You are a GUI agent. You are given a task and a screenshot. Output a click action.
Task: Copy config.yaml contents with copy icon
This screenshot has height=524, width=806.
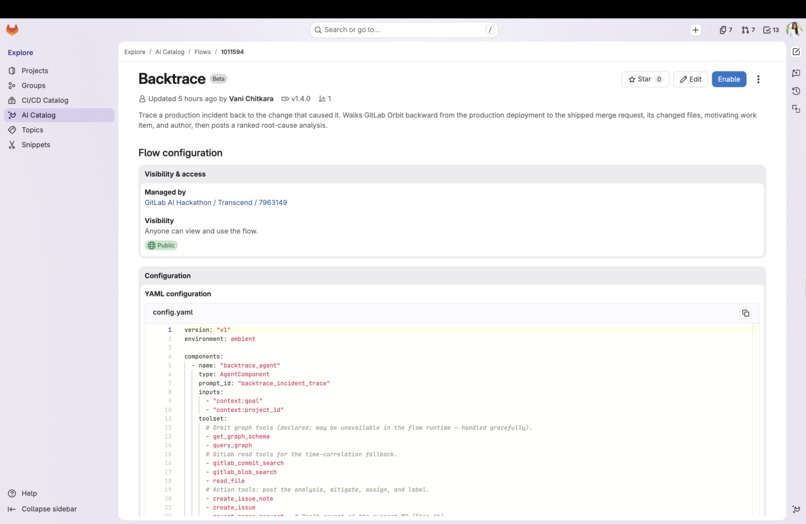(745, 313)
